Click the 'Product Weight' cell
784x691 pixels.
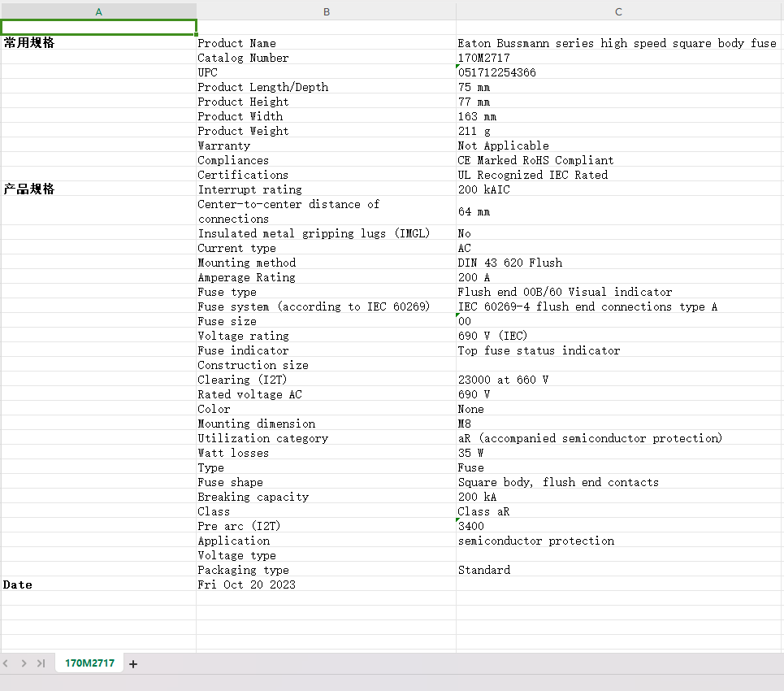[326, 131]
